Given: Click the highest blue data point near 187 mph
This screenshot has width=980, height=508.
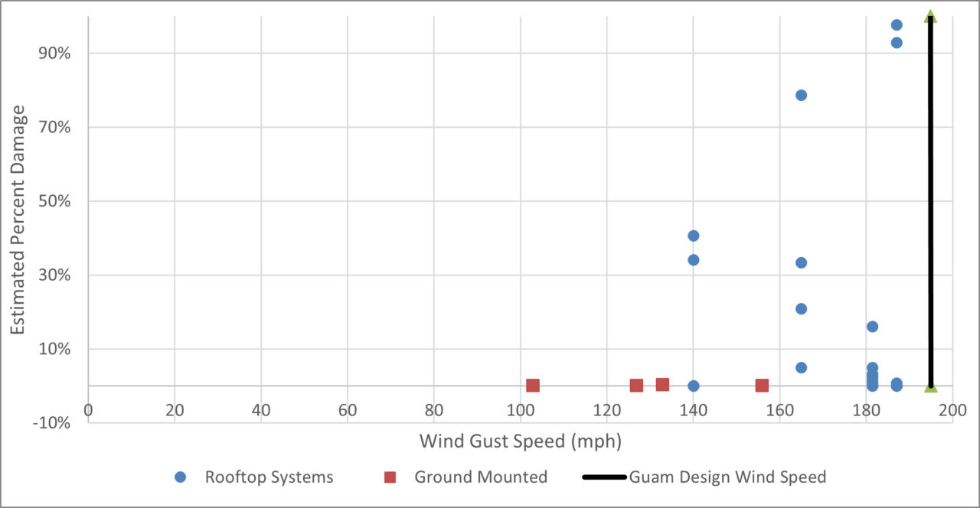Looking at the screenshot, I should (x=896, y=24).
